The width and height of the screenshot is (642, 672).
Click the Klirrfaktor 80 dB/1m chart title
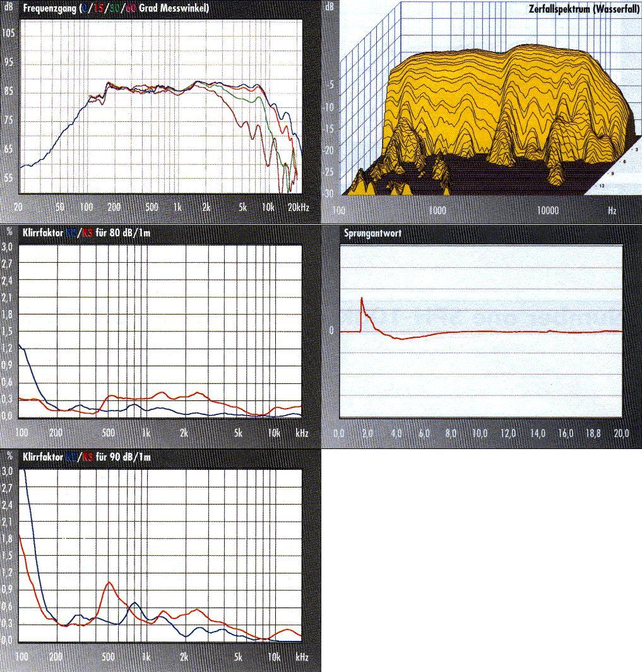pos(86,232)
